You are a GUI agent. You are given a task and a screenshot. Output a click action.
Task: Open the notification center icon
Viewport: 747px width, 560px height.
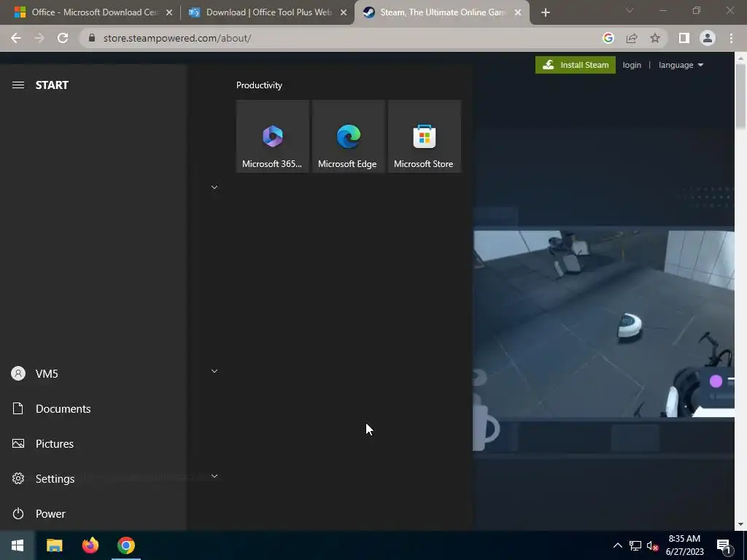click(x=724, y=546)
